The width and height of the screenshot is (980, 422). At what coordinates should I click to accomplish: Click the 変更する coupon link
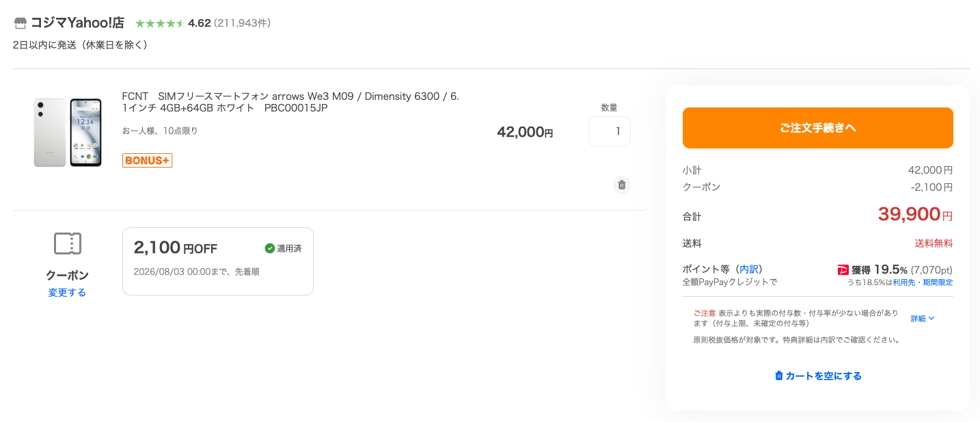(67, 292)
